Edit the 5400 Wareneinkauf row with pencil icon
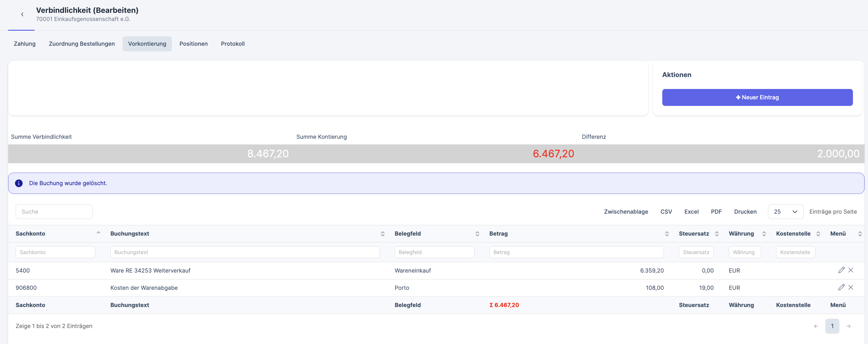The image size is (868, 344). coord(841,270)
